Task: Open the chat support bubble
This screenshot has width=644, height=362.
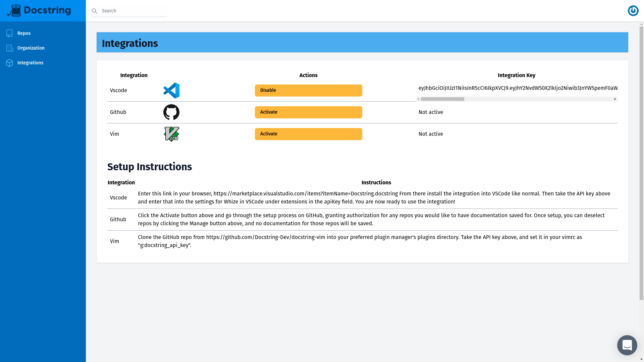Action: tap(627, 345)
